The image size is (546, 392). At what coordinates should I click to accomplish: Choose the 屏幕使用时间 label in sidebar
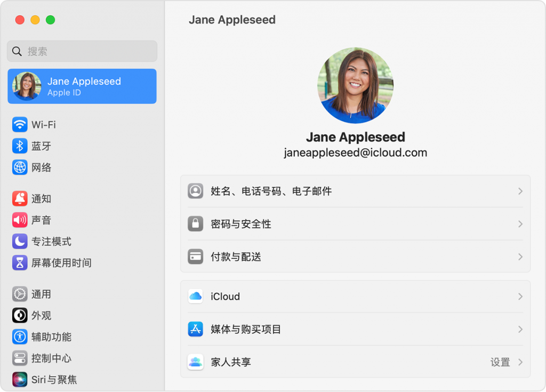[61, 263]
